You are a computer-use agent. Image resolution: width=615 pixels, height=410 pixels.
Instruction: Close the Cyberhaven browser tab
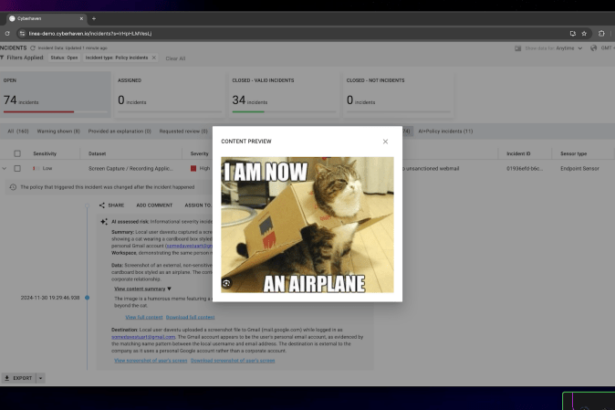pyautogui.click(x=81, y=18)
